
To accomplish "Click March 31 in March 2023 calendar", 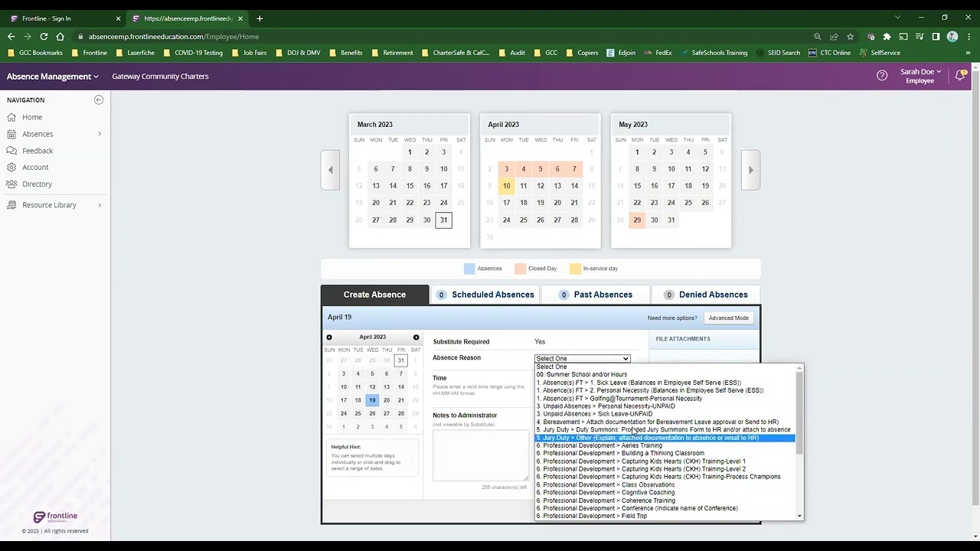I will (x=443, y=220).
